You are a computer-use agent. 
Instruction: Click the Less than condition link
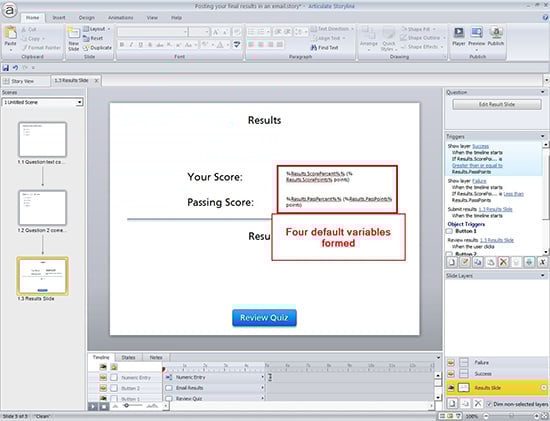click(x=514, y=194)
